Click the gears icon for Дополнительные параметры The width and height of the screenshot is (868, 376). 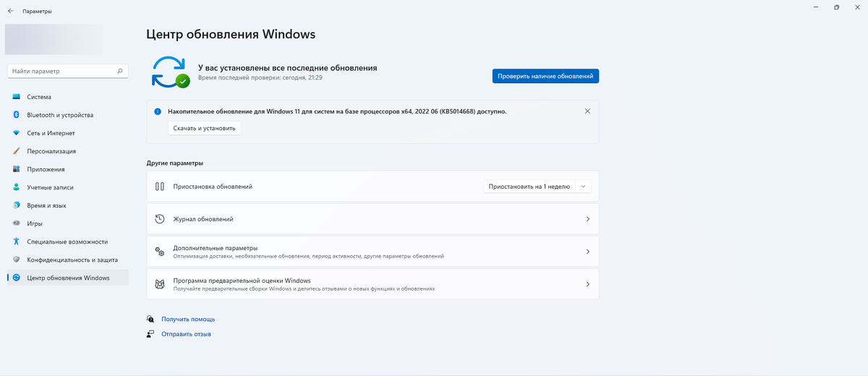(x=160, y=252)
